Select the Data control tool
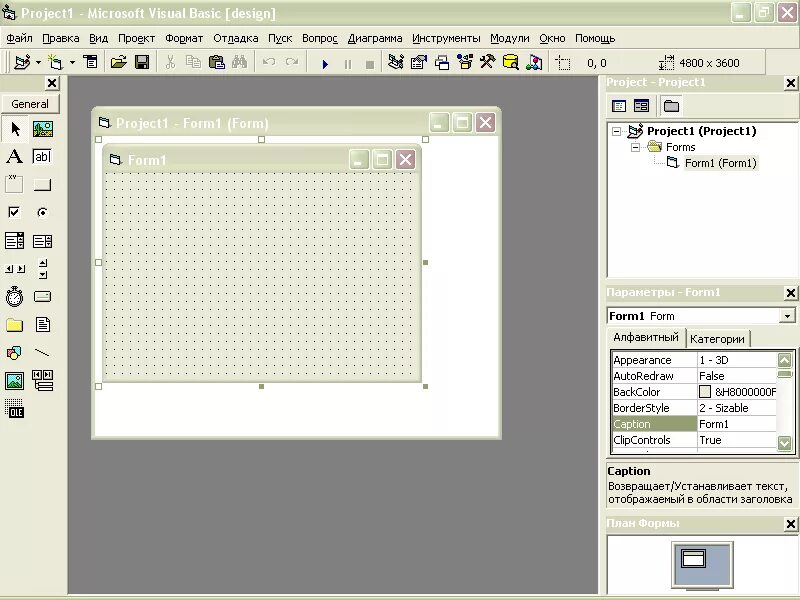 [43, 381]
